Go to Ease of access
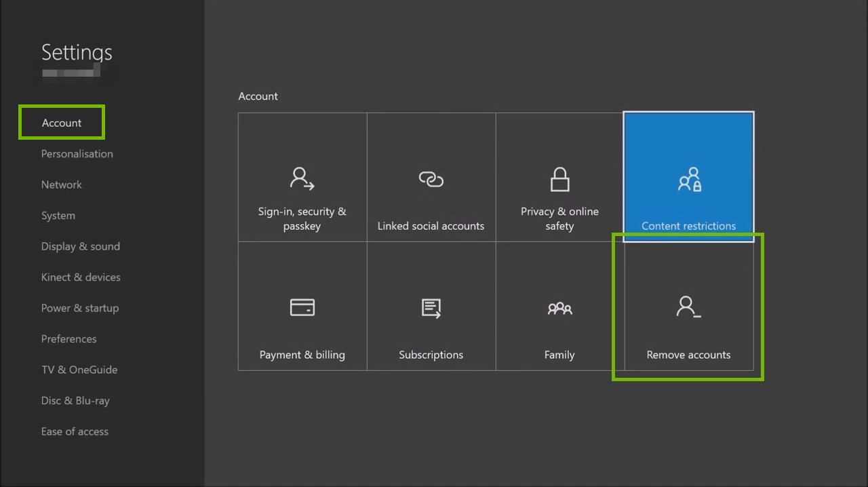This screenshot has height=487, width=868. click(75, 431)
